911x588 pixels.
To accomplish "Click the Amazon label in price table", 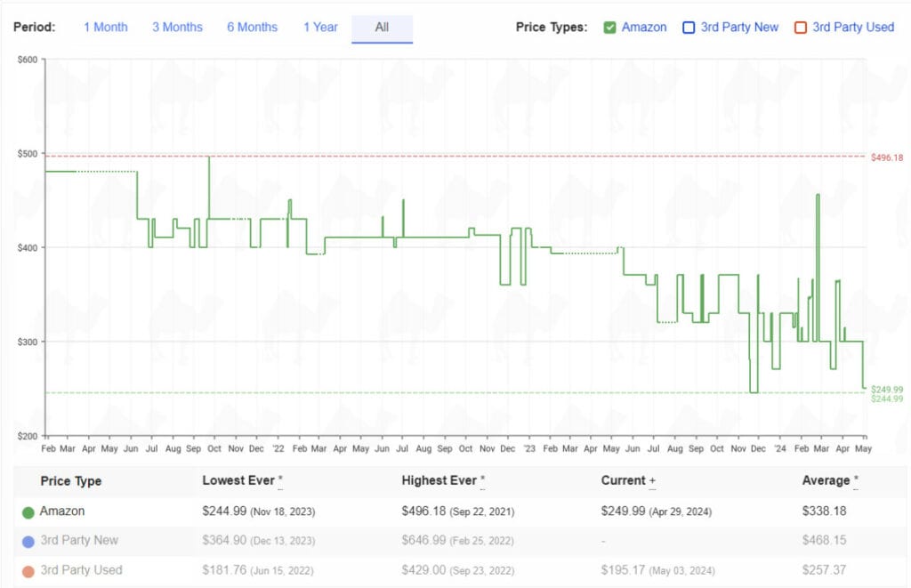I will tap(62, 511).
